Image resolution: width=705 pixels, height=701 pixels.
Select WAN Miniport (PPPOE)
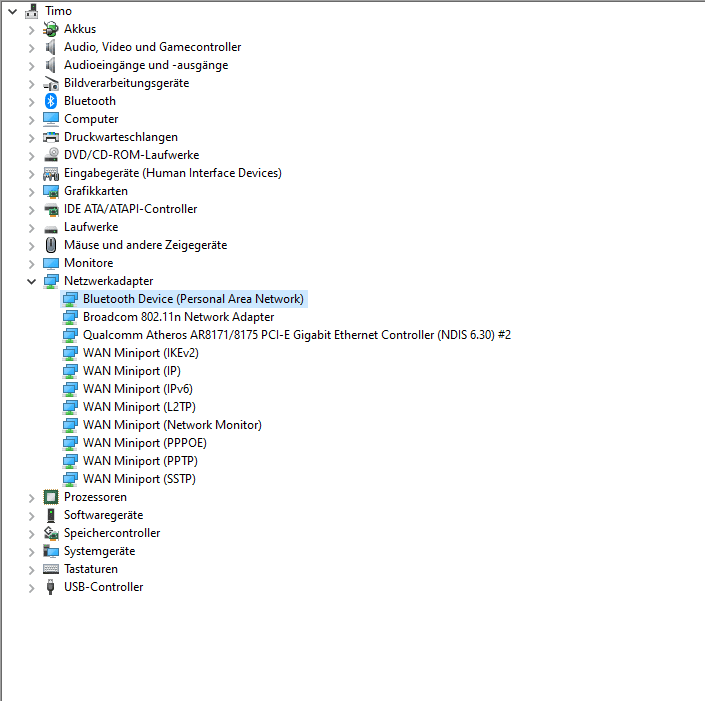(x=145, y=443)
